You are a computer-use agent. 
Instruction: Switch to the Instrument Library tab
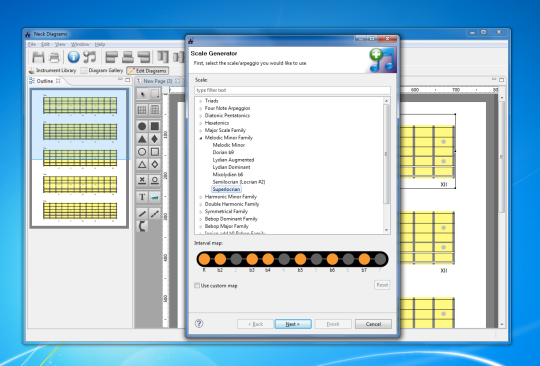(52, 71)
